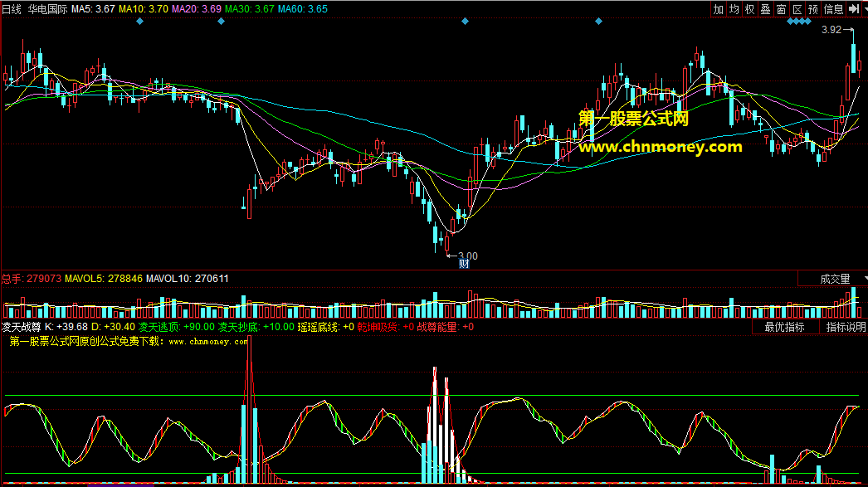Screen dimensions: 868x487
Task: Click the 3.00 low price label
Action: pos(468,256)
